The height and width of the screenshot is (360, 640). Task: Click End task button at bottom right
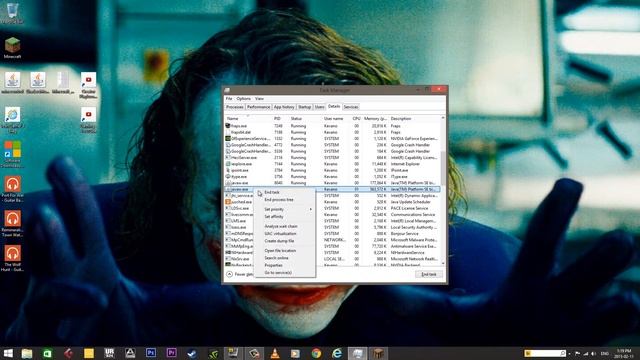click(x=429, y=274)
